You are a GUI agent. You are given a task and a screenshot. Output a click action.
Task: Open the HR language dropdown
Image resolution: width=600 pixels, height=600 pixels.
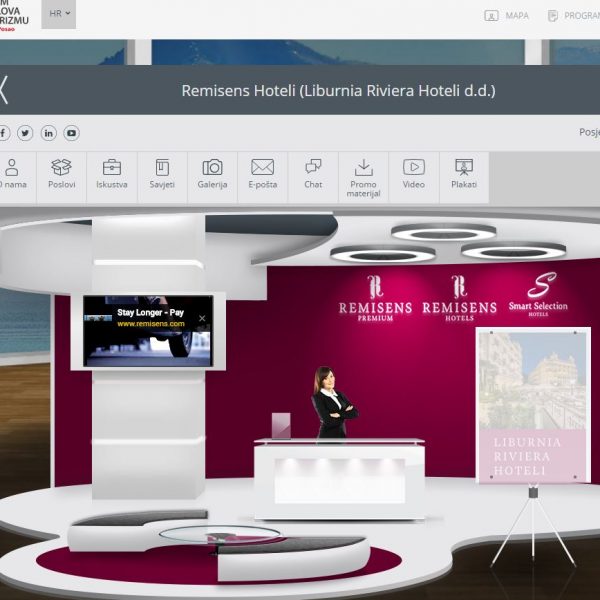(x=59, y=14)
